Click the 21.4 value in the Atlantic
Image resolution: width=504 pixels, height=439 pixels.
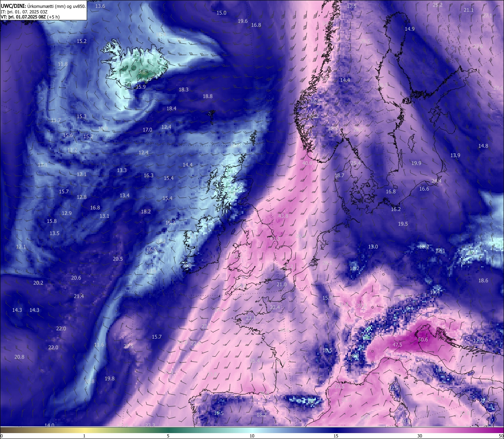pos(79,296)
